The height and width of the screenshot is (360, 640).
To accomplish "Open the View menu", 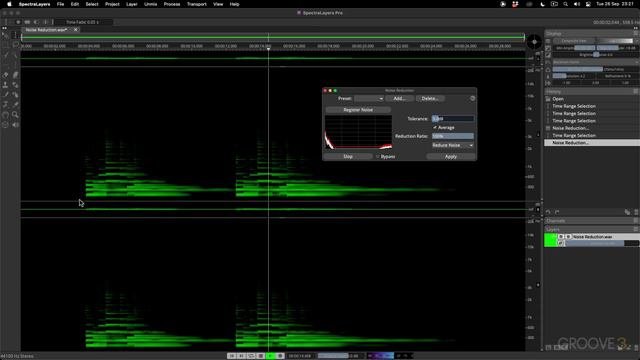I will (x=218, y=4).
